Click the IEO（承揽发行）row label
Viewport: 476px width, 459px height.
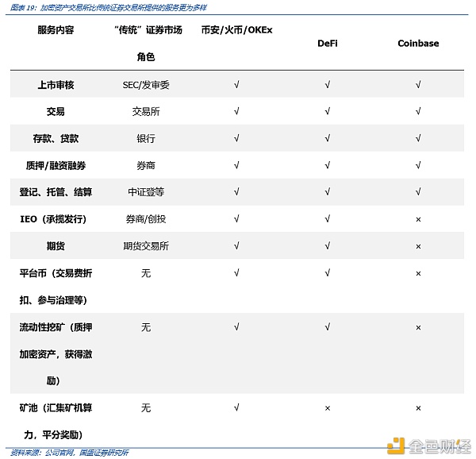53,219
